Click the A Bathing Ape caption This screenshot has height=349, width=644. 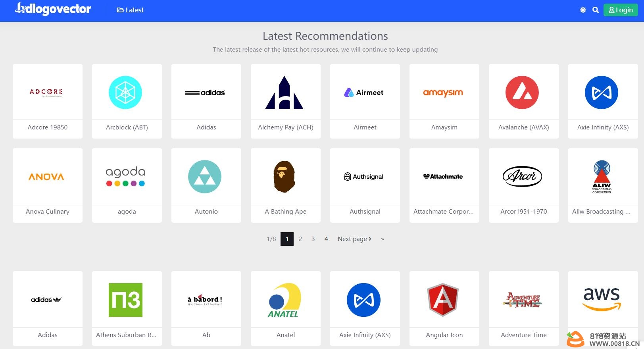coord(286,212)
